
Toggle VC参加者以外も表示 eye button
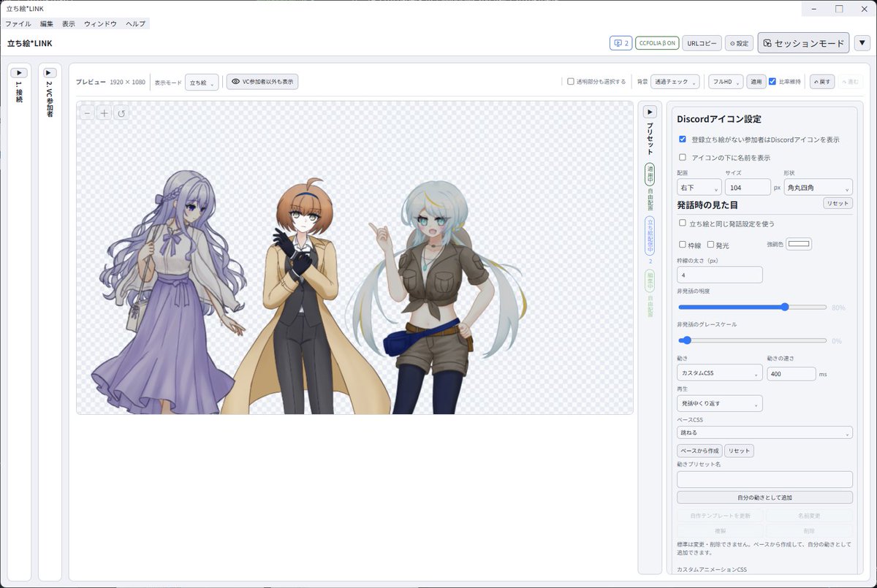point(262,82)
